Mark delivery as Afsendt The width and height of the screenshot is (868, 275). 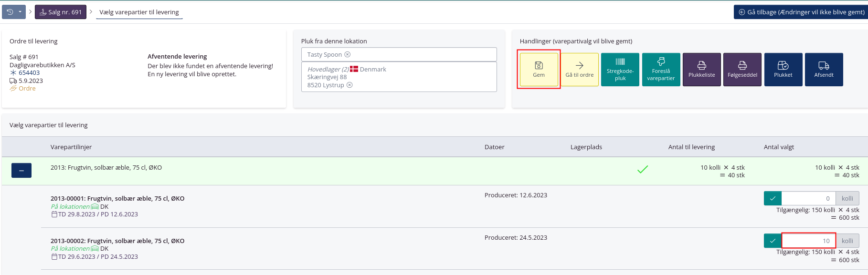tap(824, 70)
